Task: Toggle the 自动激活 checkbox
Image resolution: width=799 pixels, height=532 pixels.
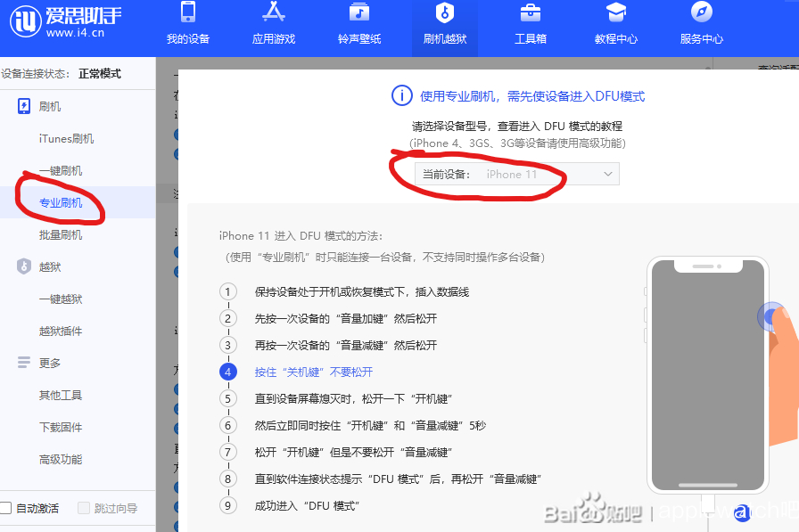Action: [x=5, y=508]
